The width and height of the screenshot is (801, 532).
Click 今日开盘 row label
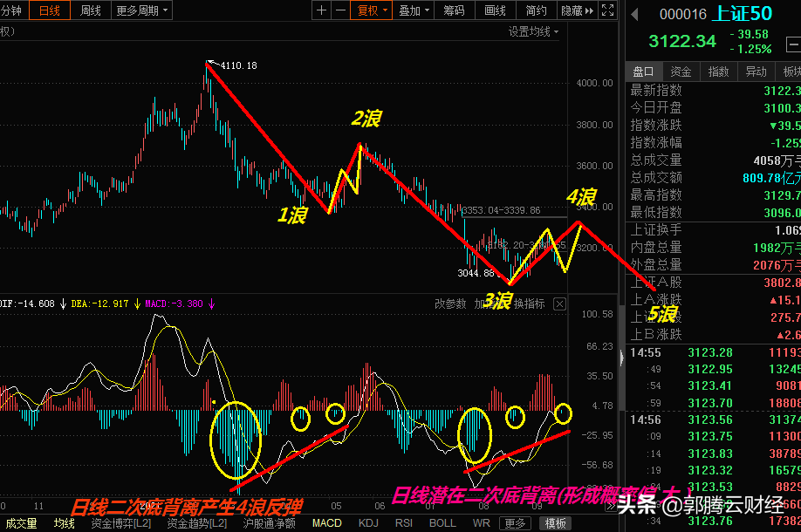point(656,108)
